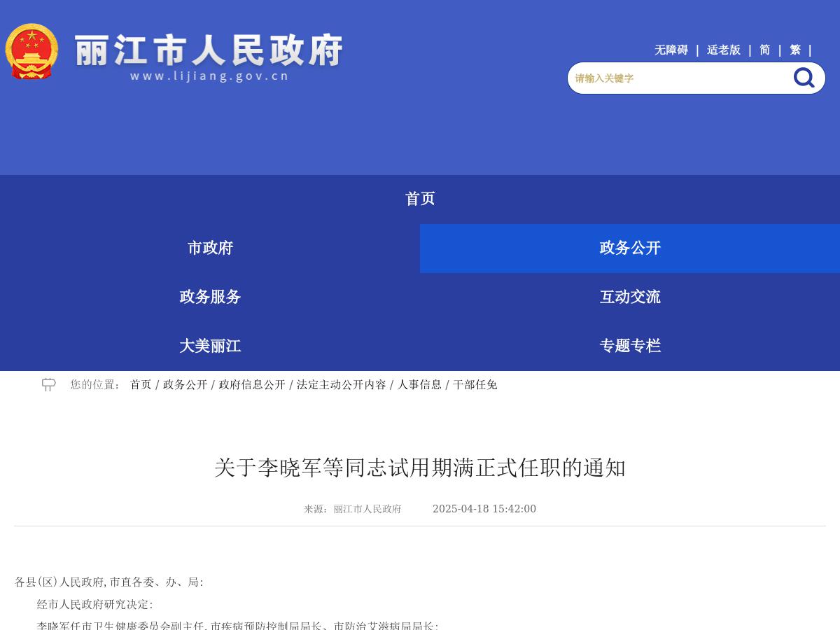Image resolution: width=840 pixels, height=630 pixels.
Task: Select the 政务公开 navigation tab
Action: click(x=629, y=248)
